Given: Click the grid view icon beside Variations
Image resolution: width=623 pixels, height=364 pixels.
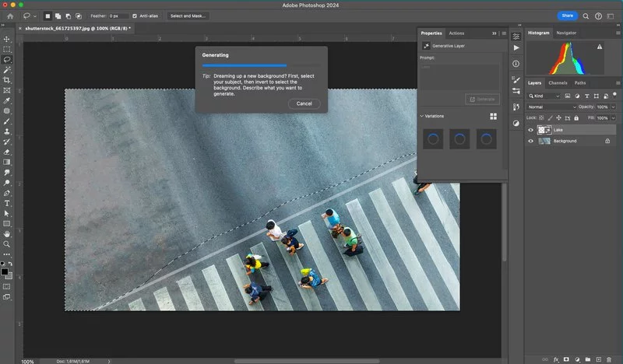Looking at the screenshot, I should pos(493,116).
